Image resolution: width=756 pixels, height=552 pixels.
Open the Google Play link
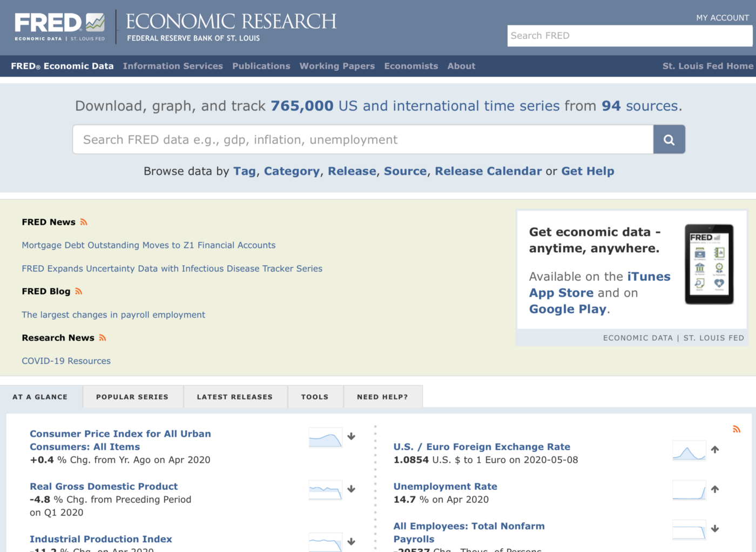click(x=568, y=309)
